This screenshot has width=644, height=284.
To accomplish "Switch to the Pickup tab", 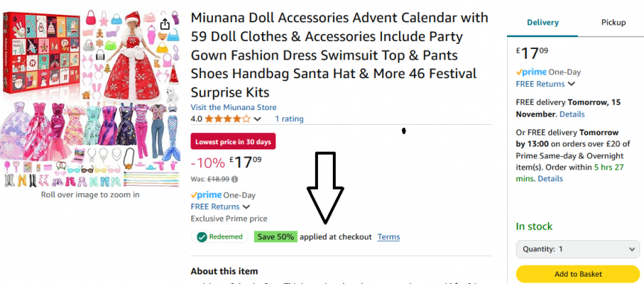I will coord(613,22).
